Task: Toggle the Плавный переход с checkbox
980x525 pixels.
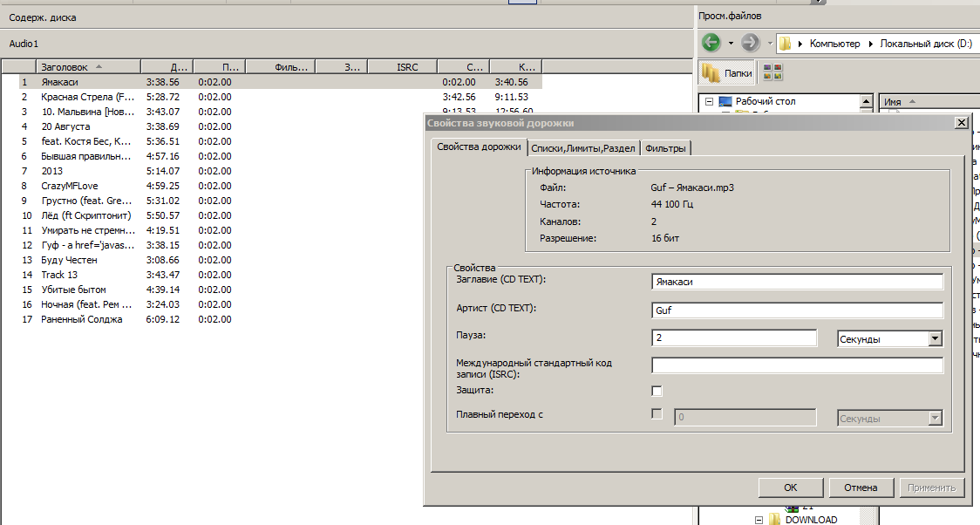Action: (x=657, y=413)
